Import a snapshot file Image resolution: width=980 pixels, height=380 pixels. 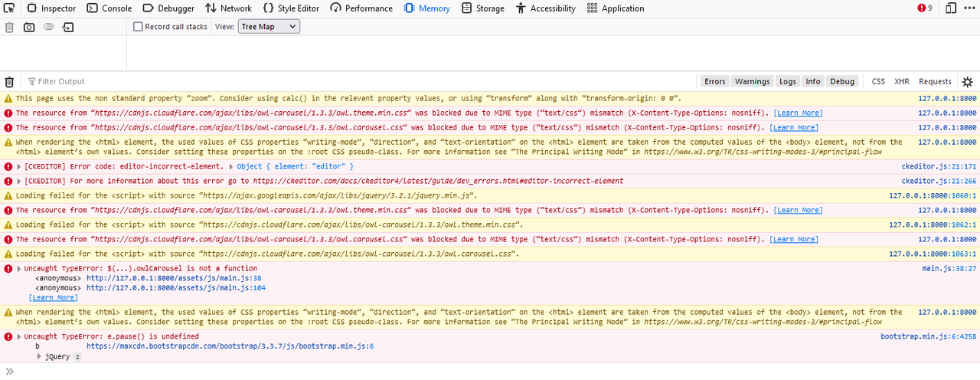(68, 27)
